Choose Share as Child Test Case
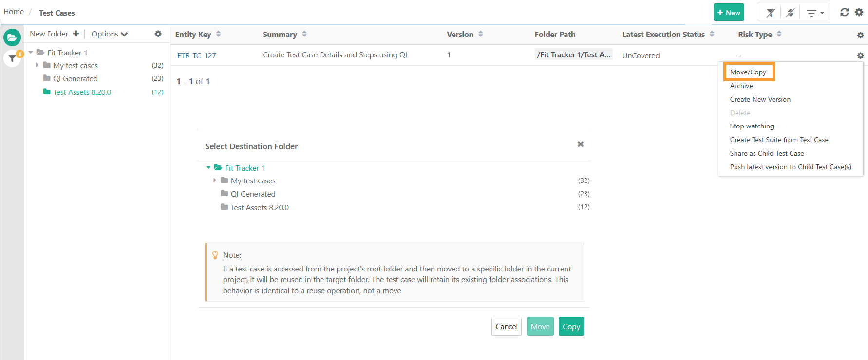 pyautogui.click(x=767, y=153)
